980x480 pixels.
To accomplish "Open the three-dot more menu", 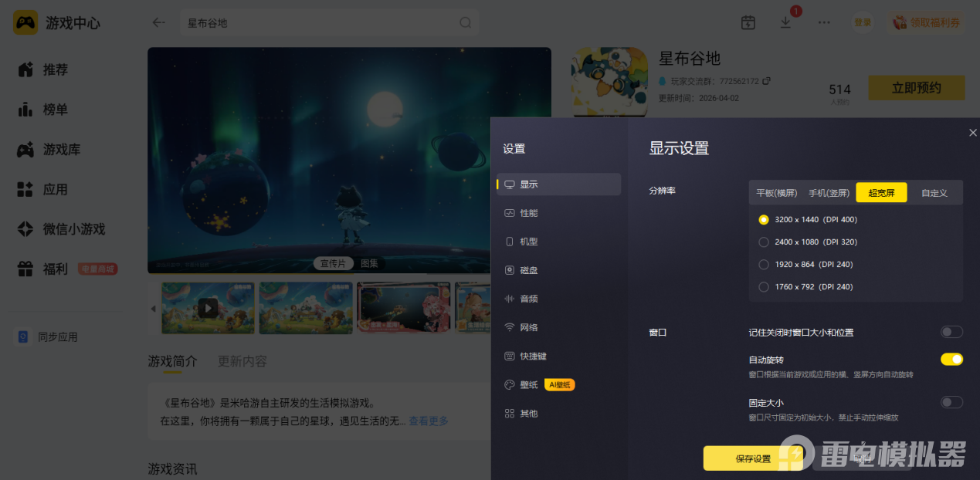I will pos(825,22).
